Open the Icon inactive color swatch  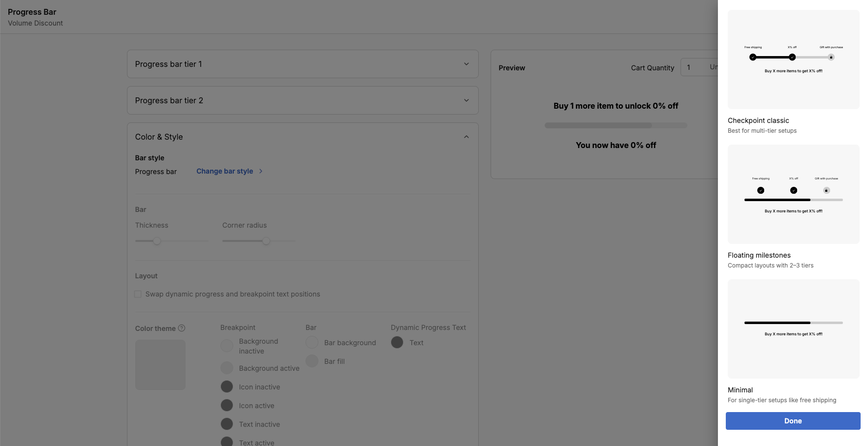227,387
